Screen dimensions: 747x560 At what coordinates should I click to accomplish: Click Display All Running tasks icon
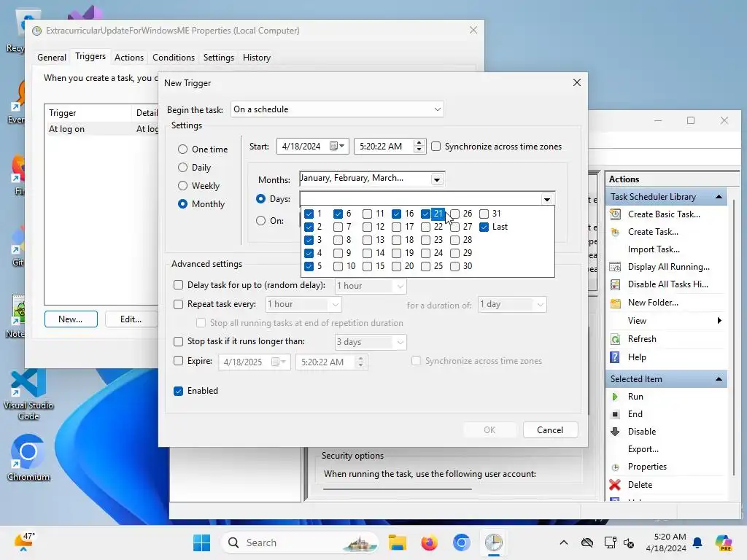616,267
